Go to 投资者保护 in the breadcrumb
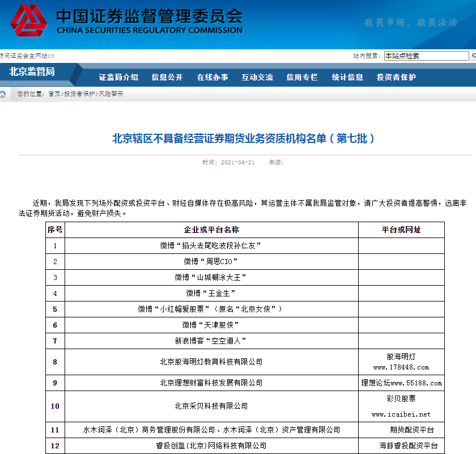This screenshot has height=454, width=476. tap(79, 94)
